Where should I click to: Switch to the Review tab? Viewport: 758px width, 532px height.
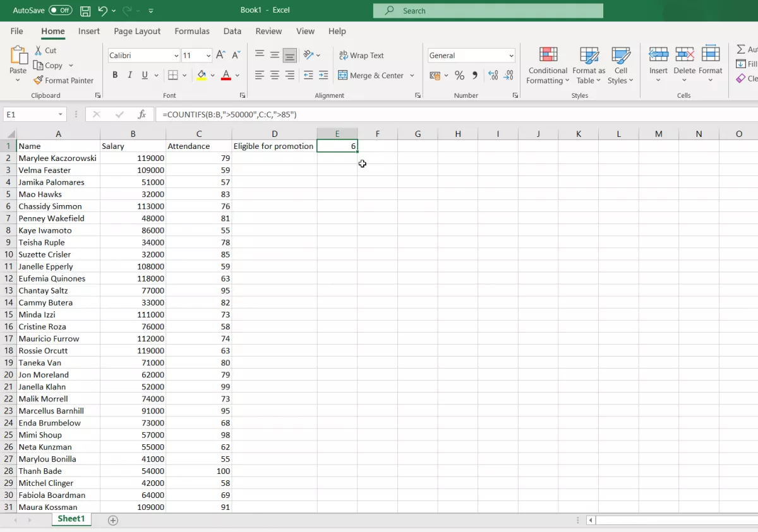point(268,31)
